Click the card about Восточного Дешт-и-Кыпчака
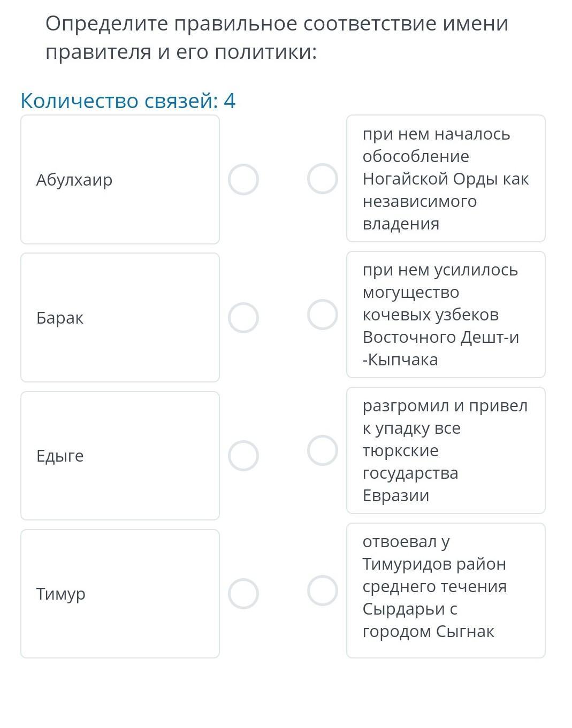Image resolution: width=572 pixels, height=728 pixels. click(x=446, y=315)
